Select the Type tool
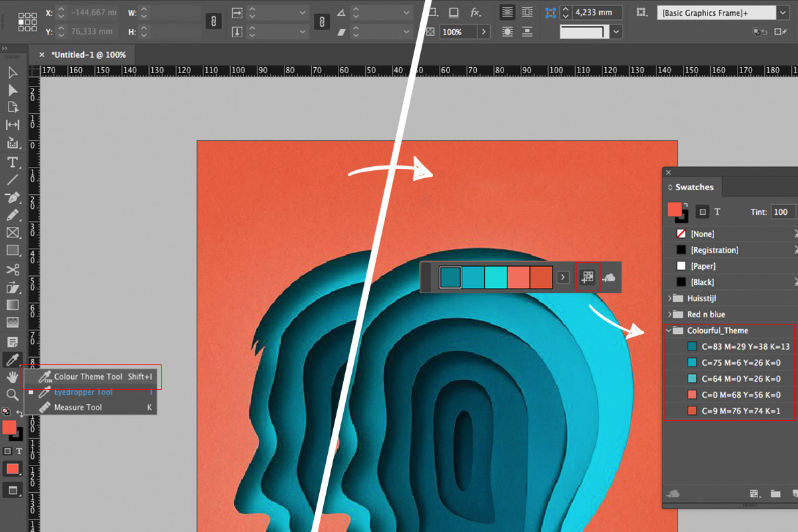The image size is (798, 532). [x=12, y=162]
